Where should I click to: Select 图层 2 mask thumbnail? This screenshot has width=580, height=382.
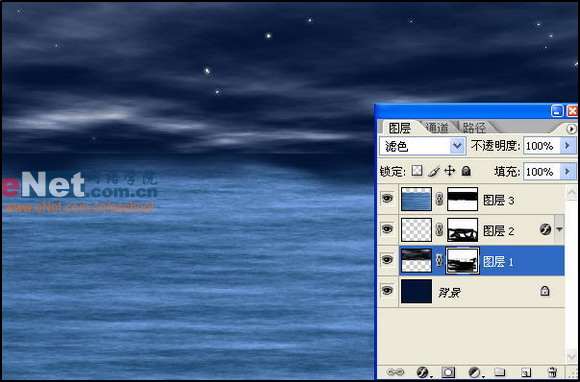click(x=462, y=230)
